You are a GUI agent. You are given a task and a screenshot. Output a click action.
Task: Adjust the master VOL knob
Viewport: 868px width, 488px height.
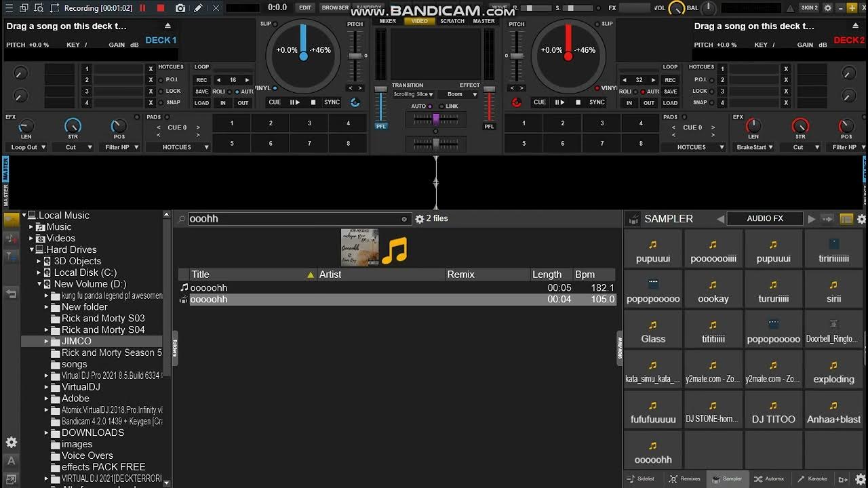(x=676, y=9)
